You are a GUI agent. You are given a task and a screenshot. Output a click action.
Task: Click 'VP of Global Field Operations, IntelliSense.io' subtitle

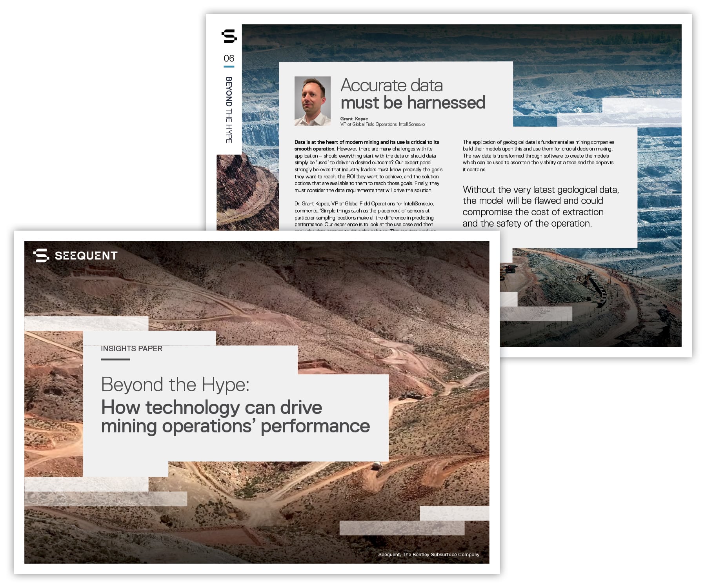(382, 124)
